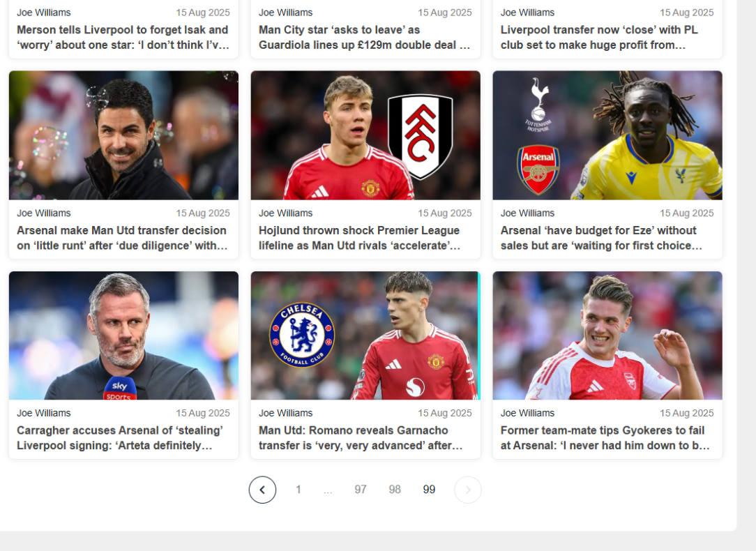The image size is (756, 551).
Task: Open Garnacho Chelsea badge article image
Action: tap(365, 335)
